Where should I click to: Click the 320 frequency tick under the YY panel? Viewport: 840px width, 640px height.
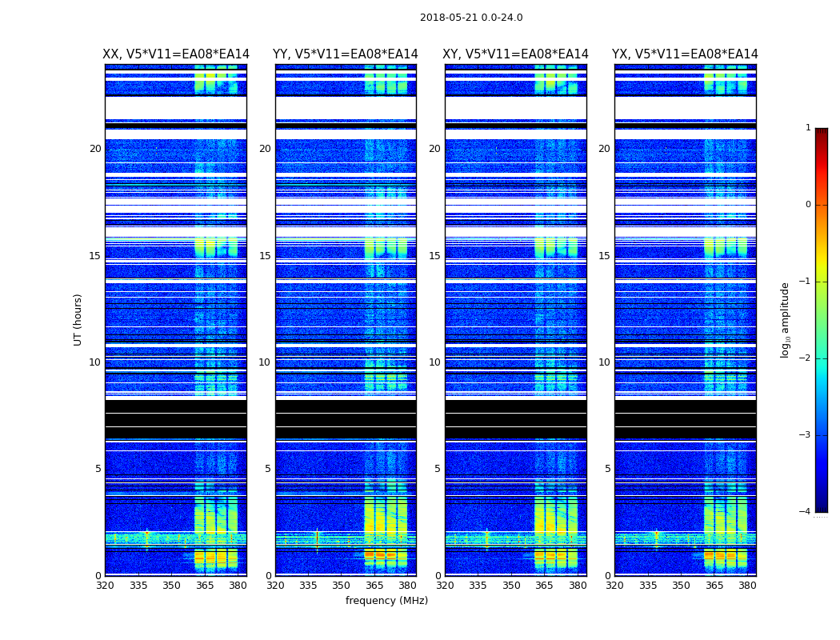[275, 586]
